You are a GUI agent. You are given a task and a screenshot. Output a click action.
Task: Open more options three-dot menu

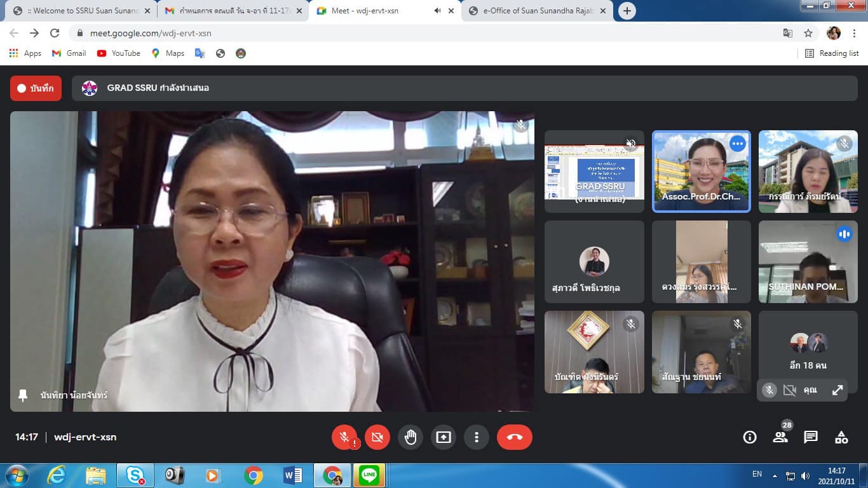coord(476,437)
